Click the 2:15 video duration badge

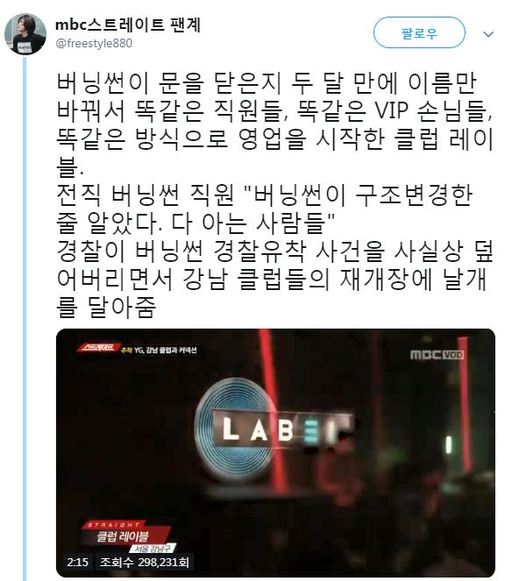[78, 562]
